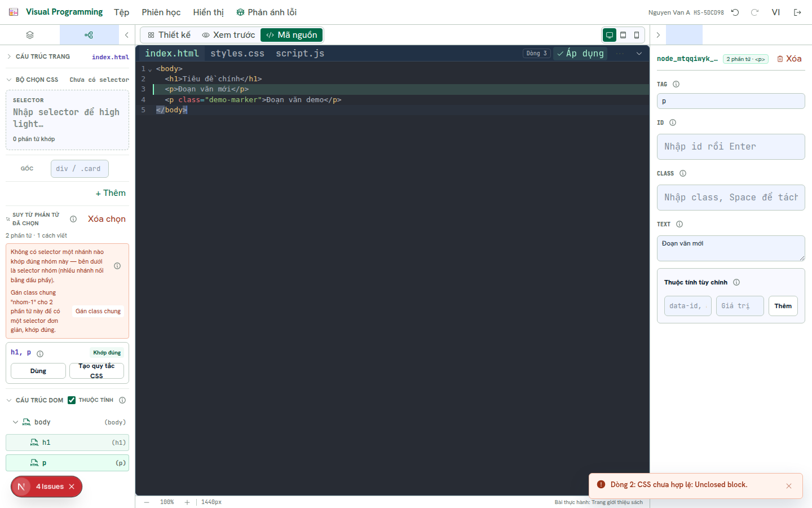Click the Áp dụng button
This screenshot has width=812, height=508.
click(x=580, y=54)
